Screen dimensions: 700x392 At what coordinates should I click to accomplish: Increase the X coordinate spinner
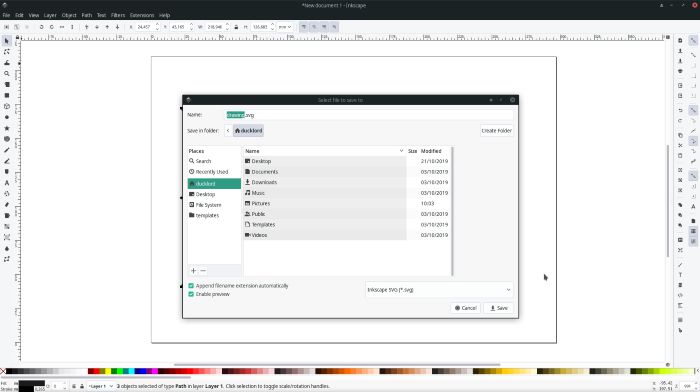157,25
